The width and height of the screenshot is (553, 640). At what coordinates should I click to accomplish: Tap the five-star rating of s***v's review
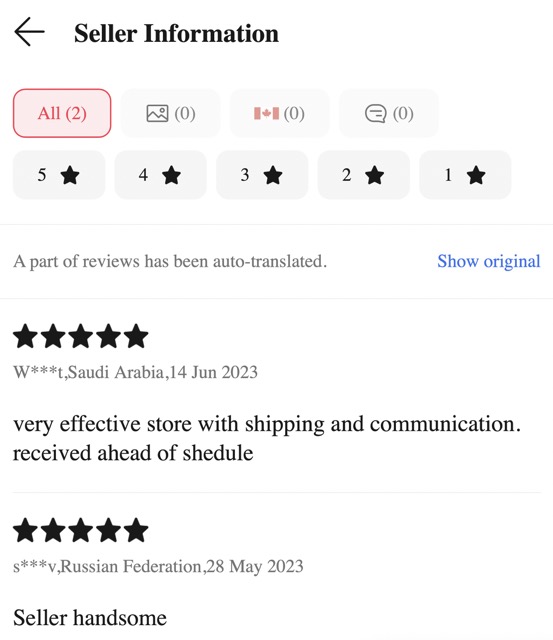[x=80, y=531]
